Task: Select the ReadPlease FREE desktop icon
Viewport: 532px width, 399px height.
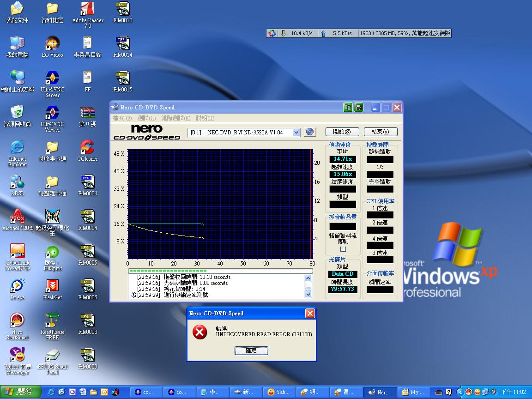Action: (x=52, y=327)
